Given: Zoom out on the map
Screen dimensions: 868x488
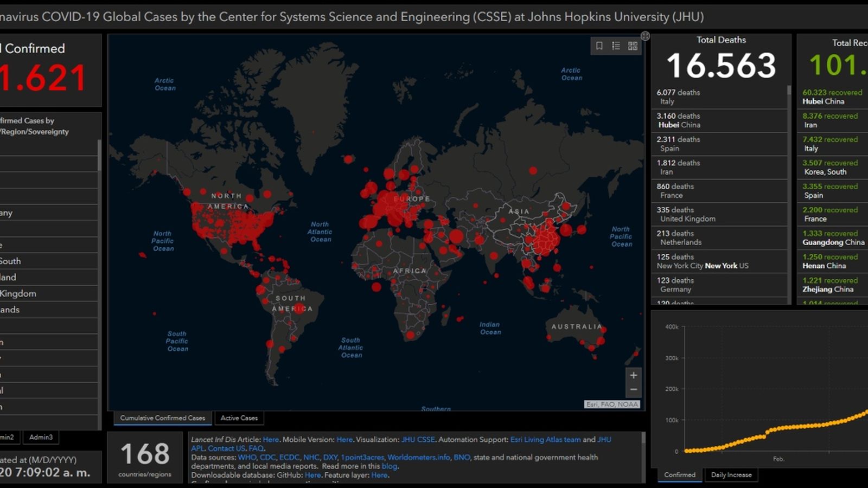Looking at the screenshot, I should coord(633,389).
